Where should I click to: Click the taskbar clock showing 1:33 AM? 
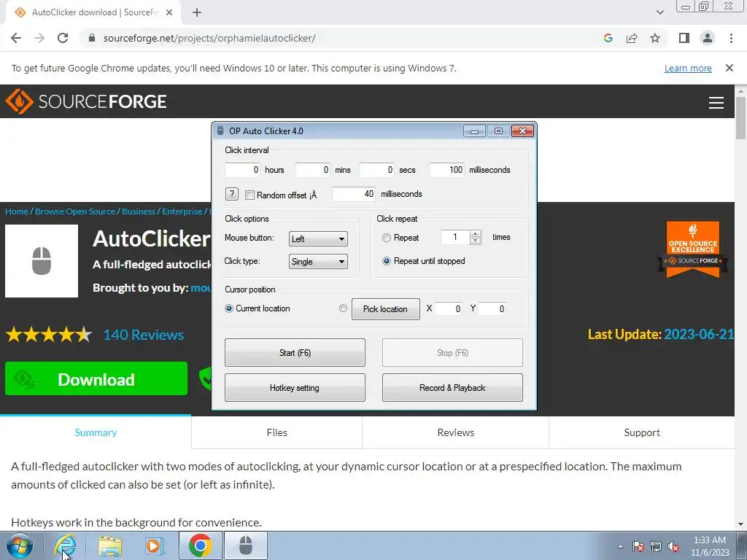click(710, 546)
